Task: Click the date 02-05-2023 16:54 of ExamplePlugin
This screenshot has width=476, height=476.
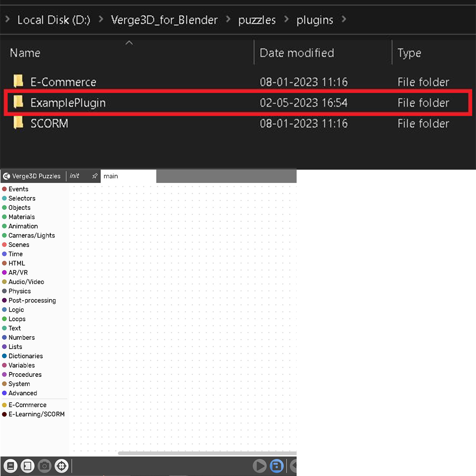Action: point(304,103)
